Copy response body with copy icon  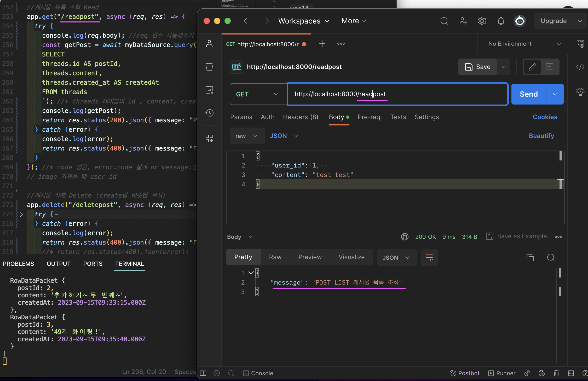point(530,258)
